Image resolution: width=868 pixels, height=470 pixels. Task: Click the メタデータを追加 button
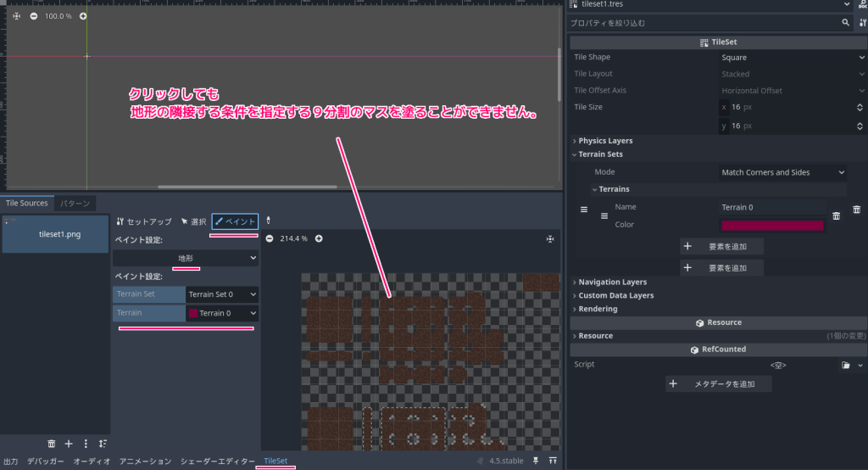[x=719, y=384]
